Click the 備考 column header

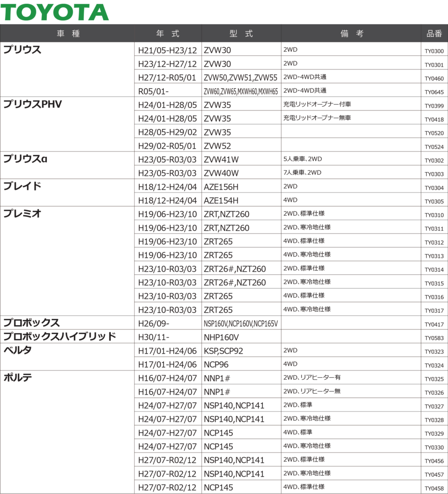click(351, 33)
